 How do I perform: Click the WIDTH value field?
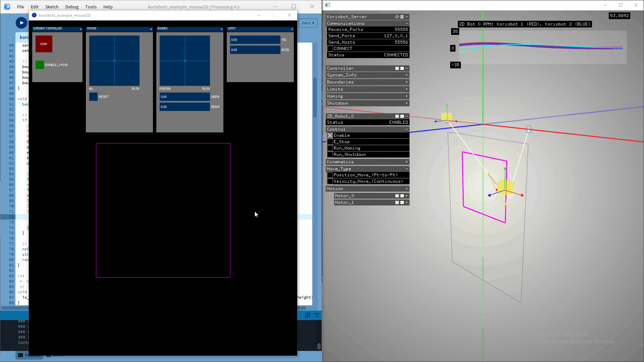pos(184,97)
